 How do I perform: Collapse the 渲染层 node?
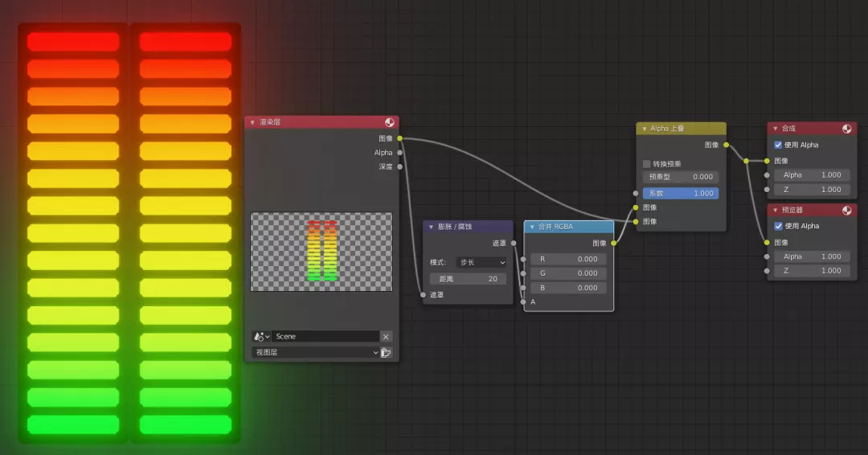253,122
